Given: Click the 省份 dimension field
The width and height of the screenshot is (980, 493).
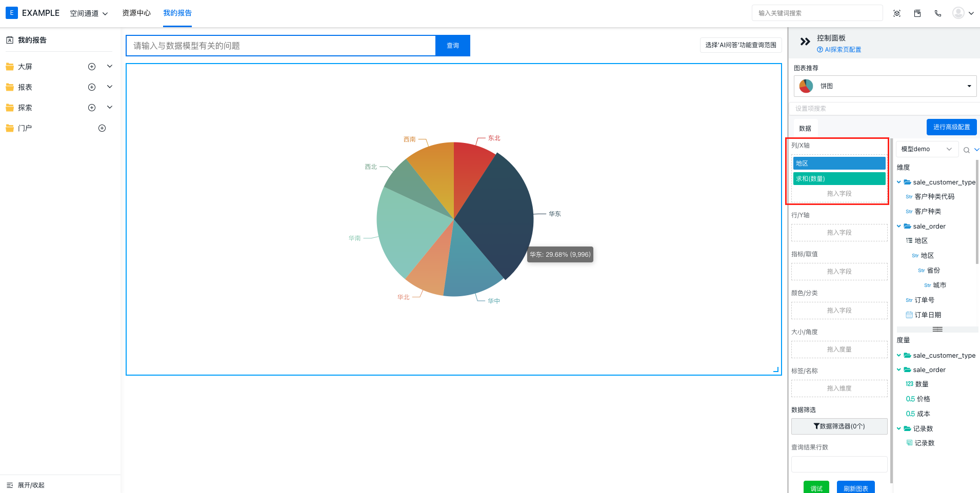Looking at the screenshot, I should coord(933,271).
